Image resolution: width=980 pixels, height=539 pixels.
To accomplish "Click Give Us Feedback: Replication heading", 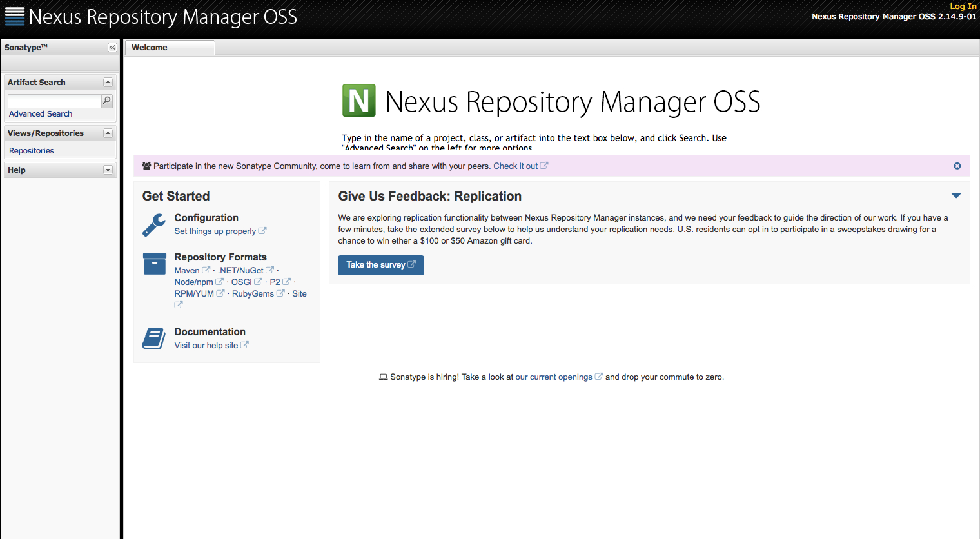I will 430,196.
